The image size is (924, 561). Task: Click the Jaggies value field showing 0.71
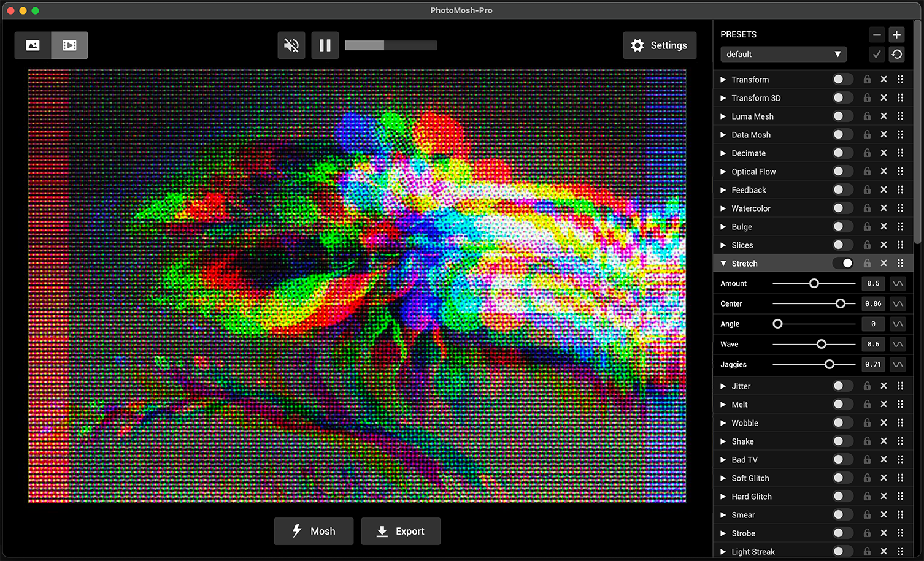point(872,364)
